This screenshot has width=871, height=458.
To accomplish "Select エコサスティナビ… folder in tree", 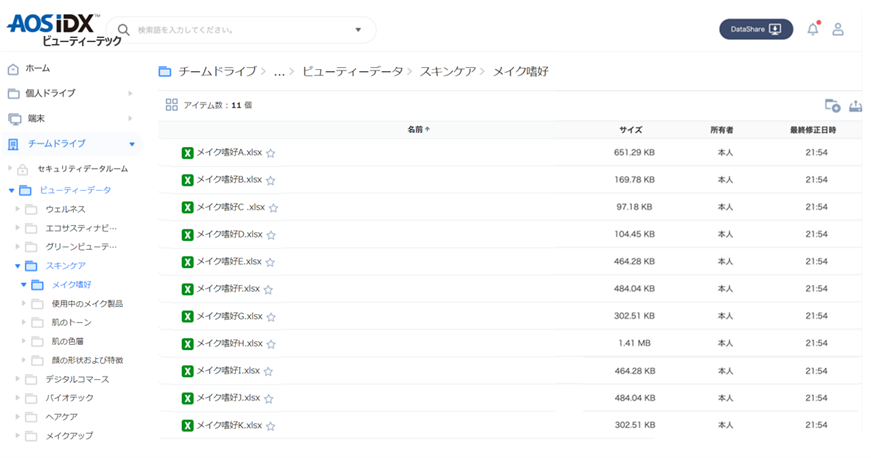I will click(81, 228).
